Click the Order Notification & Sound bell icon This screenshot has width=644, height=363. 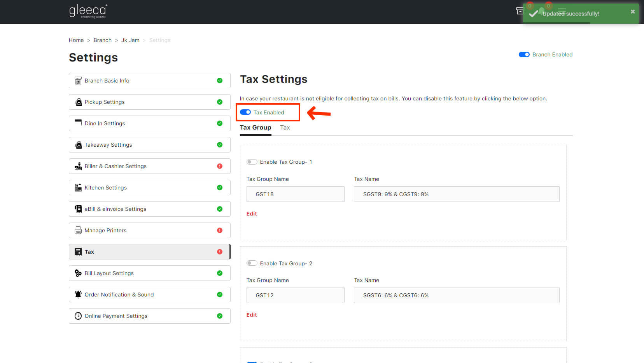click(78, 295)
